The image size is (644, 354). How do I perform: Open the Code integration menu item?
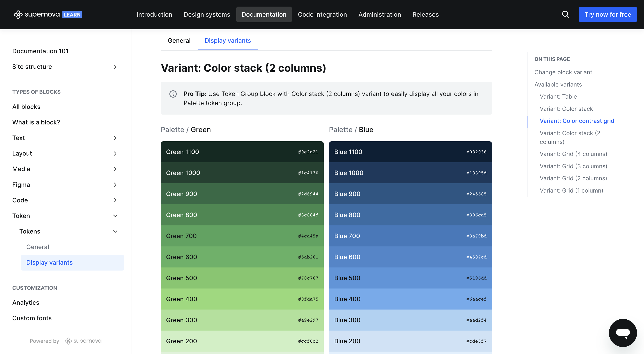[322, 14]
